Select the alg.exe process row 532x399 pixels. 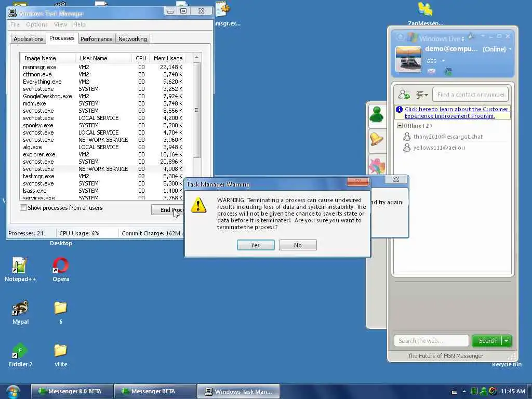[x=103, y=147]
